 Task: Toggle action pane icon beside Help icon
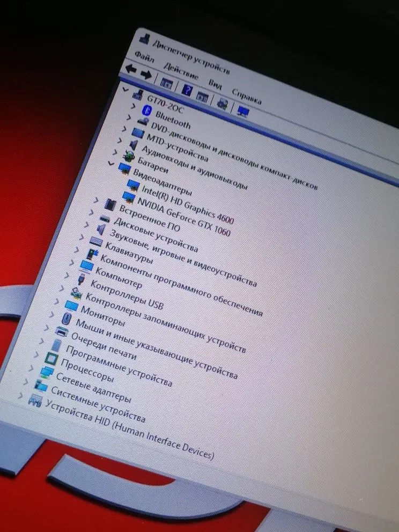(x=203, y=96)
